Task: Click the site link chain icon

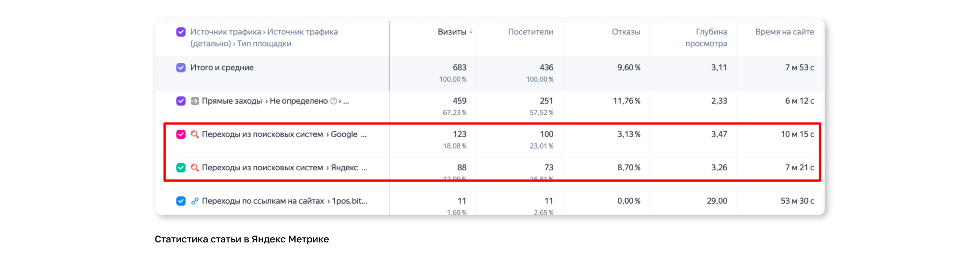Action: pyautogui.click(x=195, y=201)
